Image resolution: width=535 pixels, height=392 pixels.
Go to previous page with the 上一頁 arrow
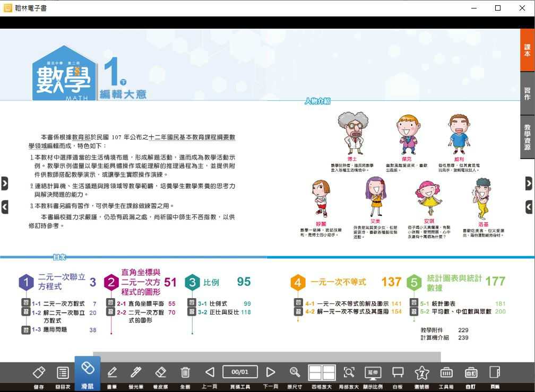click(210, 372)
